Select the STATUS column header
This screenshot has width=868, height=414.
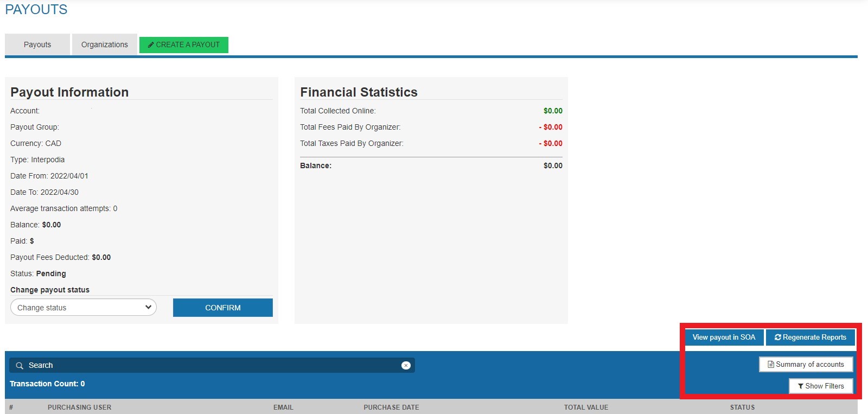tap(742, 407)
